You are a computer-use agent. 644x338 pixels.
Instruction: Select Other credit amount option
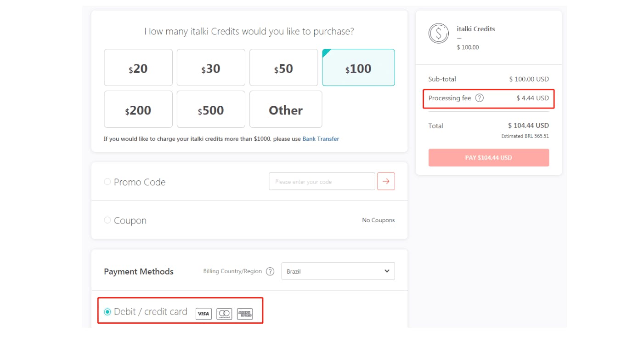pos(286,109)
